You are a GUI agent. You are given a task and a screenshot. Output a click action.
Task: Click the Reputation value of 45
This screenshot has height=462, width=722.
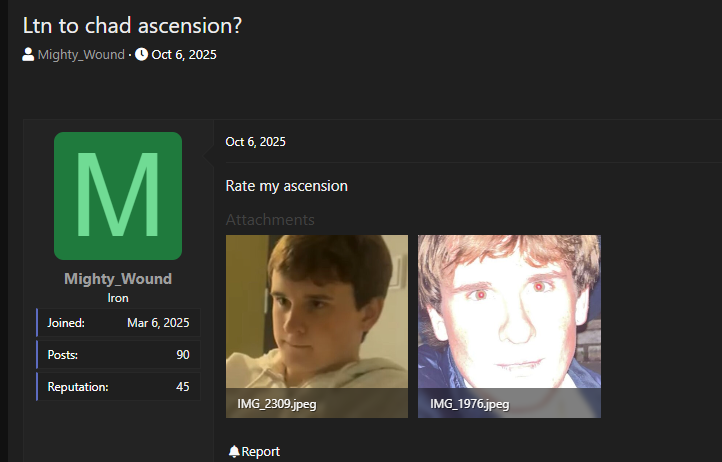[x=183, y=387]
